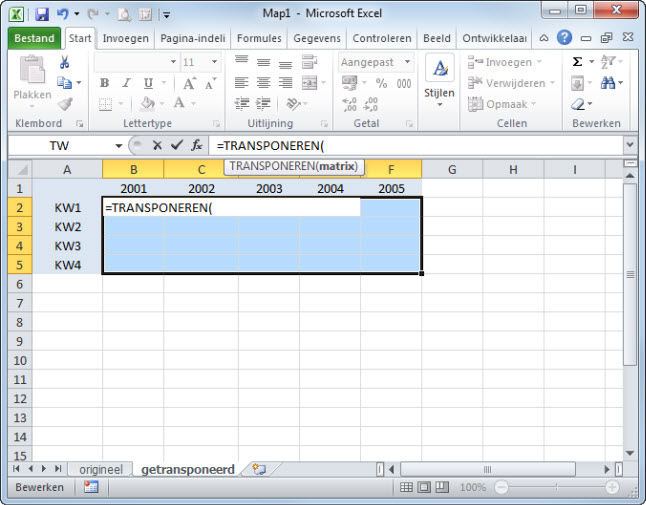Image resolution: width=646 pixels, height=505 pixels.
Task: Switch to the Formules ribbon tab
Action: point(259,38)
